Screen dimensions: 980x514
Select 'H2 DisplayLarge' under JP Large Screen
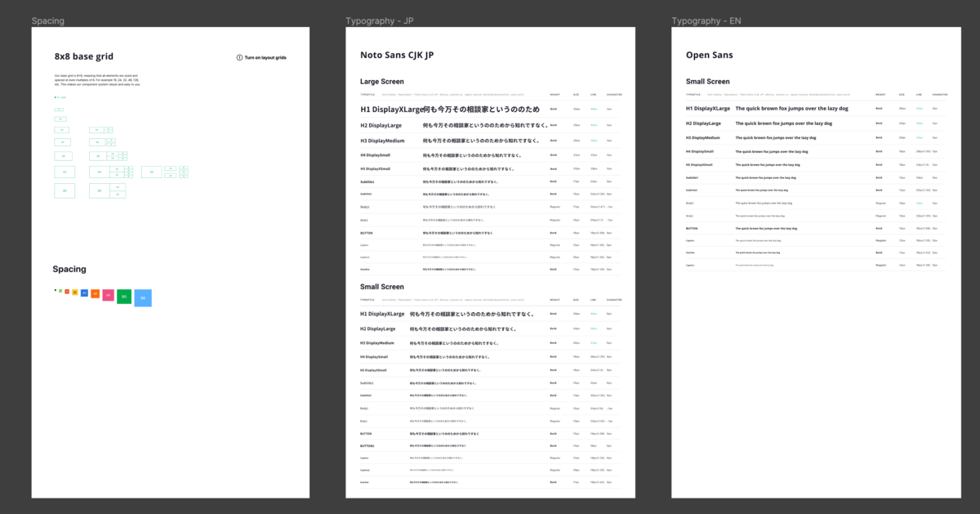381,125
